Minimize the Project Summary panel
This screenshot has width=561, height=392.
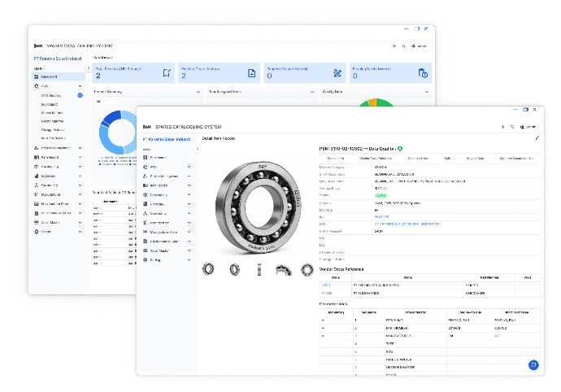(x=198, y=92)
